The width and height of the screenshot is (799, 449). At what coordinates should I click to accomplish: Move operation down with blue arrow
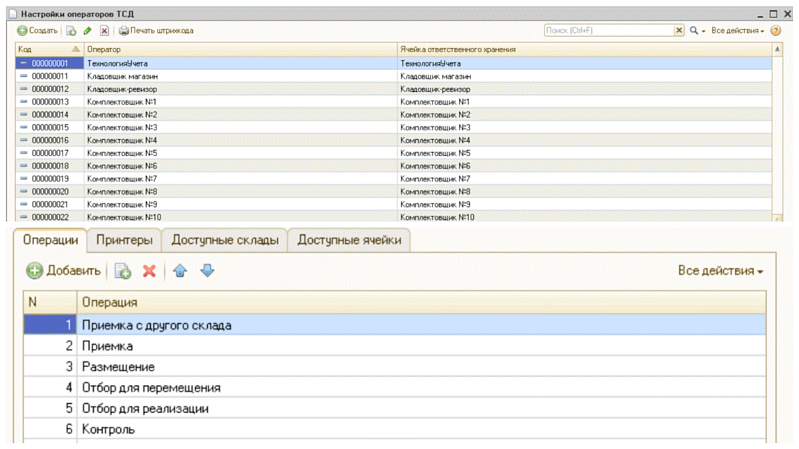207,271
